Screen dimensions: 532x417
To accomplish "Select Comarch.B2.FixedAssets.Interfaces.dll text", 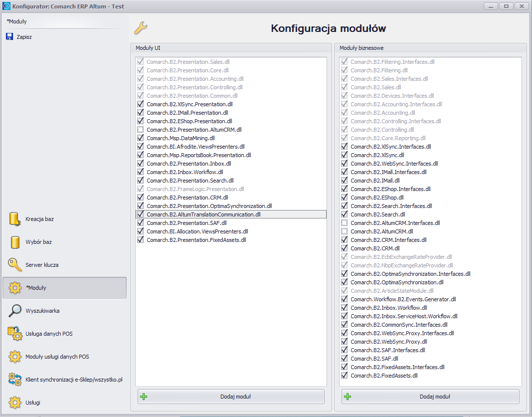I will point(398,367).
